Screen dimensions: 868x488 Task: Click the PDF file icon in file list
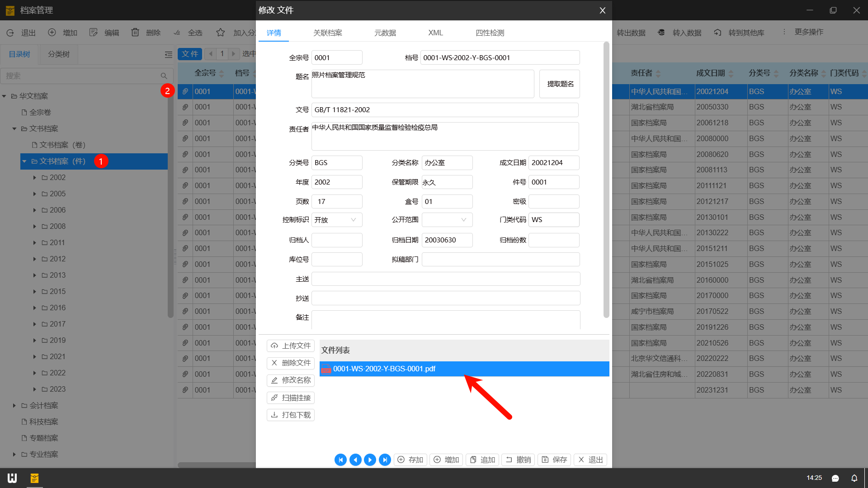click(x=326, y=369)
